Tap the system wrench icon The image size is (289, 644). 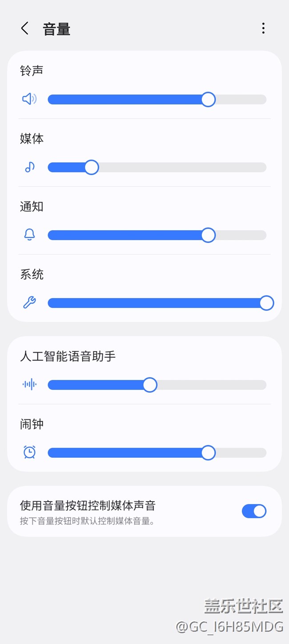tap(29, 303)
